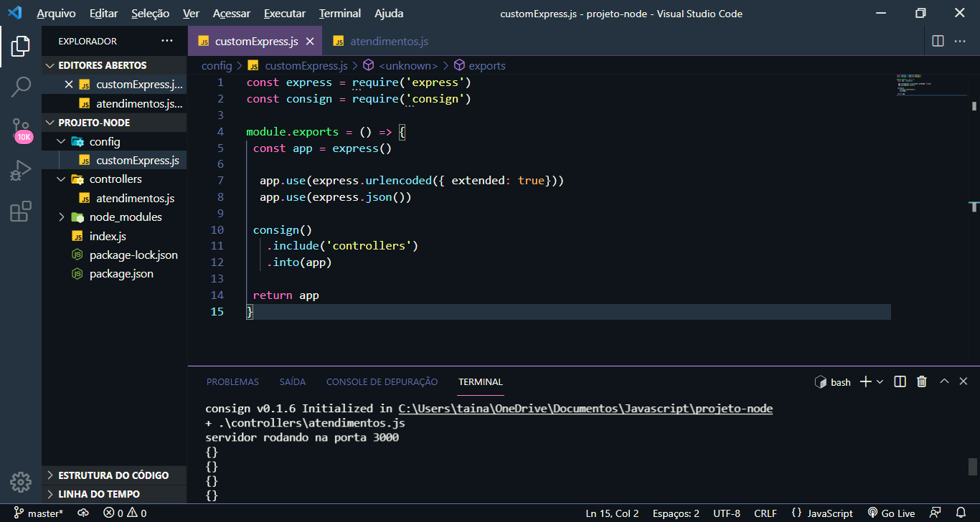The width and height of the screenshot is (980, 522).
Task: Collapse the controllers folder
Action: (x=114, y=179)
